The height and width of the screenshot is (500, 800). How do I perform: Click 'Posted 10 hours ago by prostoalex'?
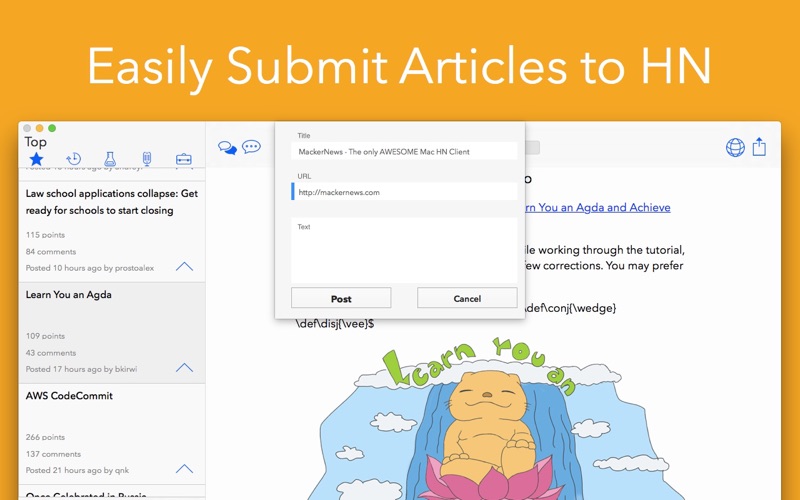pos(90,268)
